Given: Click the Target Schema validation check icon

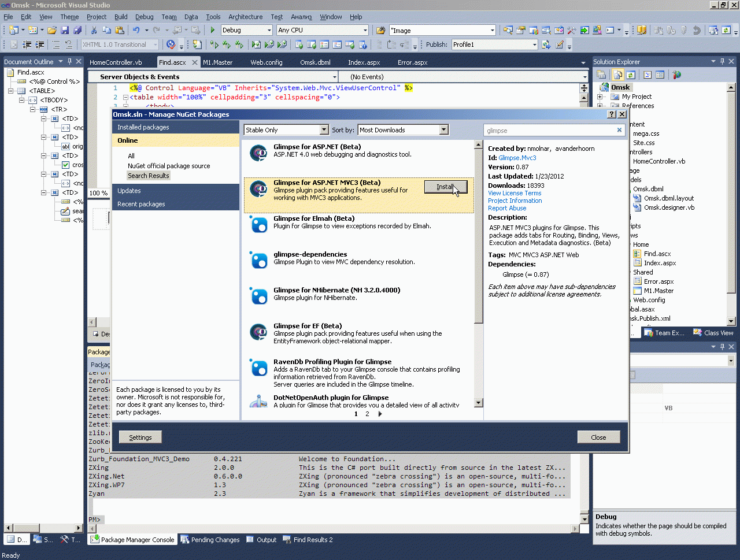Looking at the screenshot, I should 171,44.
